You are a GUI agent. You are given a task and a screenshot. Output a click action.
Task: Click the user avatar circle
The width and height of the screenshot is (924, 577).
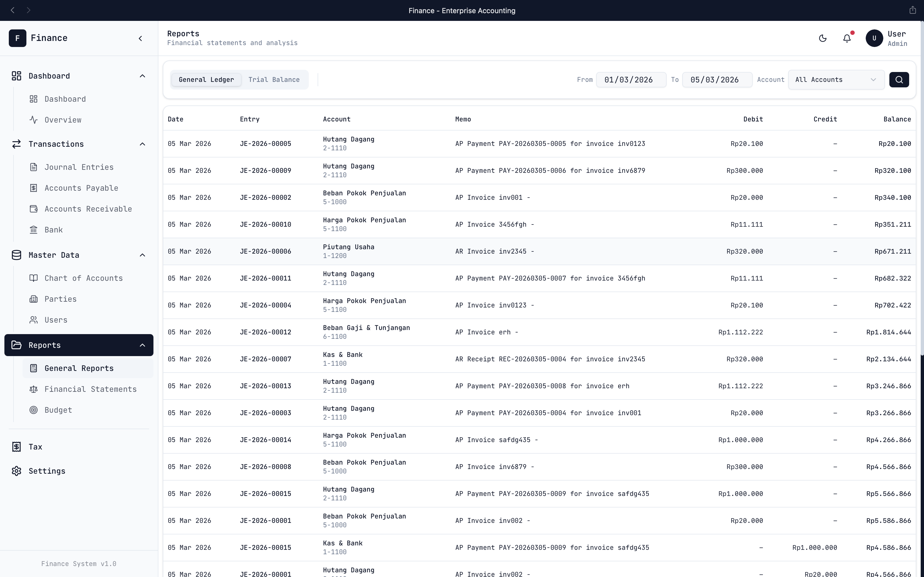click(x=874, y=38)
